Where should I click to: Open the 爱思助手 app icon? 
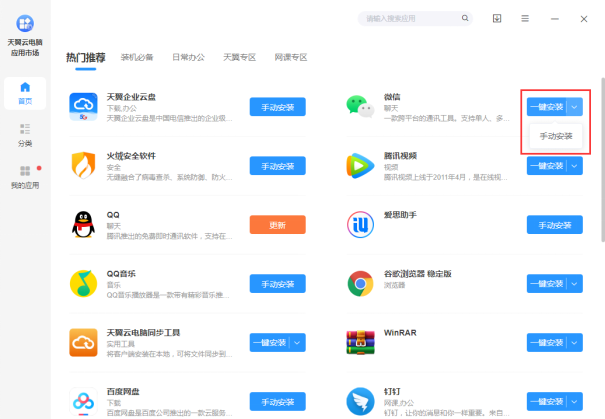click(x=360, y=224)
